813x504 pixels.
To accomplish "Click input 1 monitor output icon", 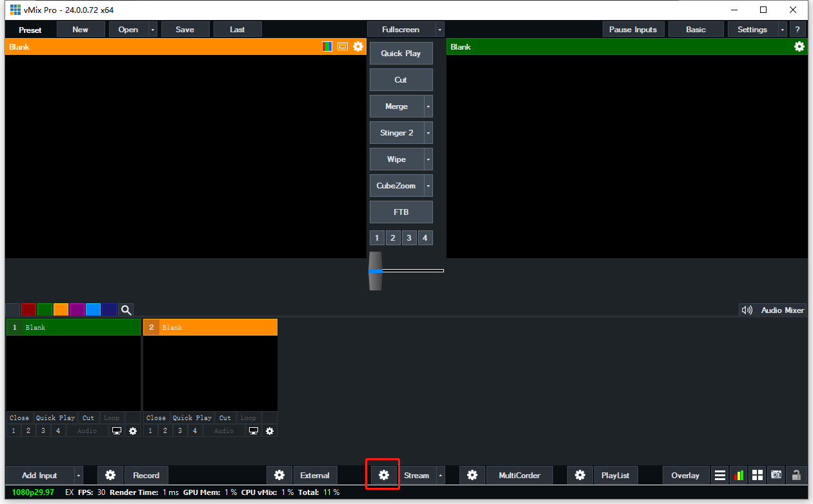I will (x=117, y=430).
